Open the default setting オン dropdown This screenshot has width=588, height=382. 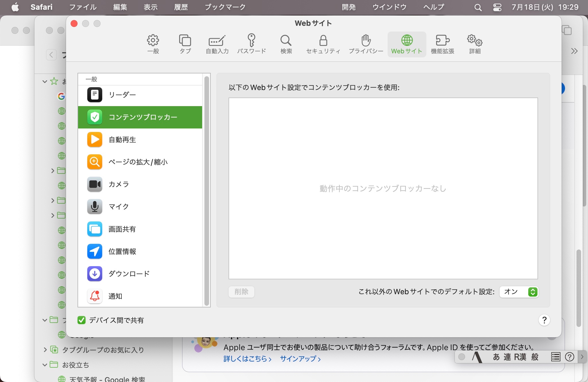click(x=519, y=292)
